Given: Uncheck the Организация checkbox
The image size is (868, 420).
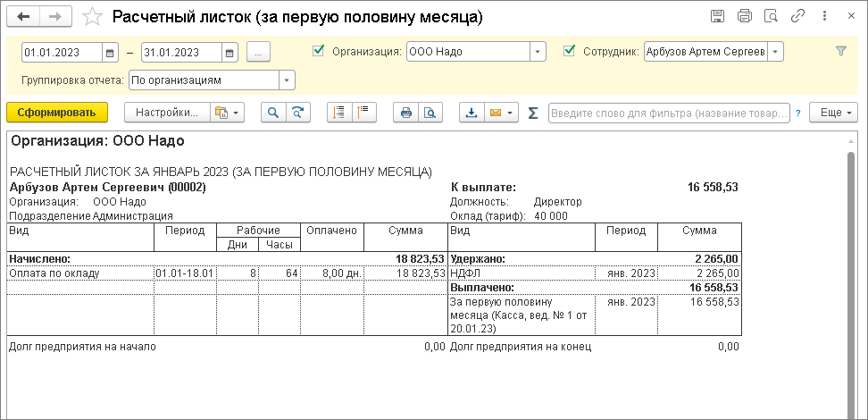Looking at the screenshot, I should pyautogui.click(x=319, y=52).
